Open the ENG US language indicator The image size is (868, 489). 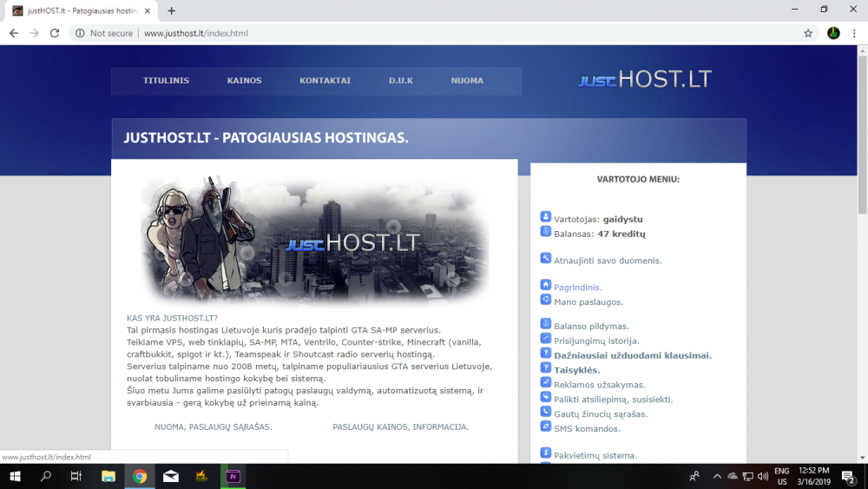click(x=782, y=476)
